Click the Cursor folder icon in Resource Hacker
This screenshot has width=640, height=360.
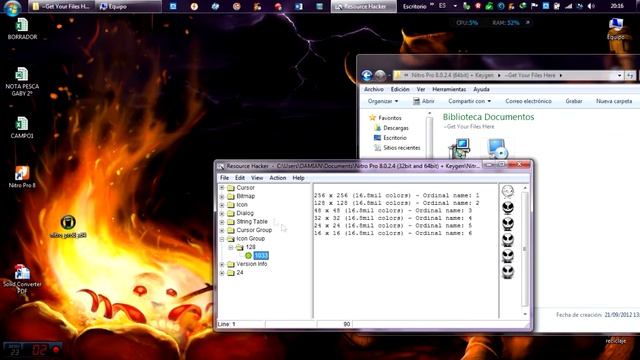tap(231, 188)
